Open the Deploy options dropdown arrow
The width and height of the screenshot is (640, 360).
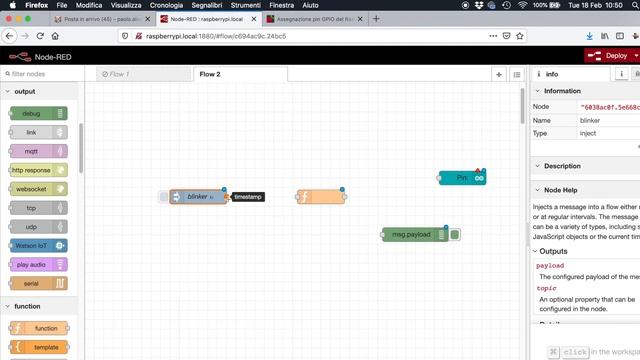636,56
